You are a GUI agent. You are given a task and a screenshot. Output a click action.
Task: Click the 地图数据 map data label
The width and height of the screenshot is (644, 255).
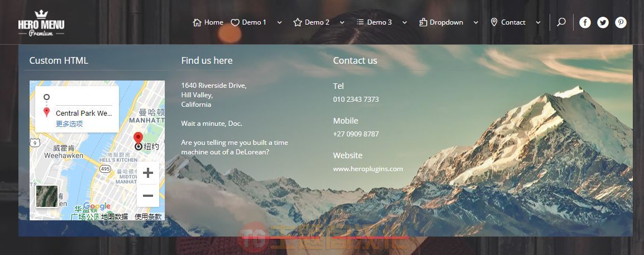115,217
